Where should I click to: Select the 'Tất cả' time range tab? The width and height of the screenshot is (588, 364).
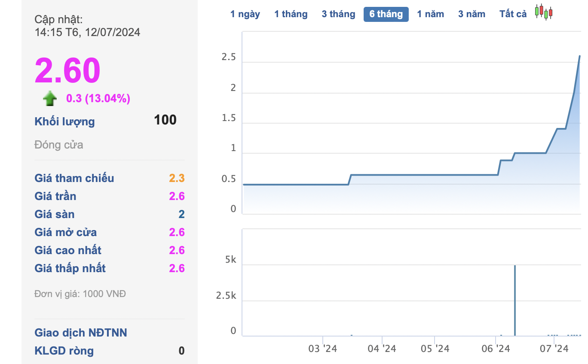pos(513,14)
